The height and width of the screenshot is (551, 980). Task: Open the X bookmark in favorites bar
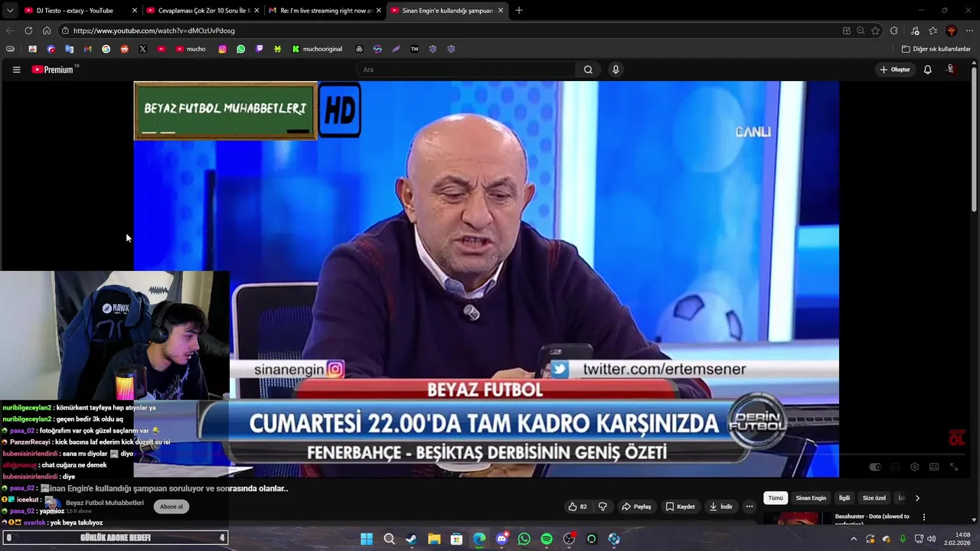[142, 49]
